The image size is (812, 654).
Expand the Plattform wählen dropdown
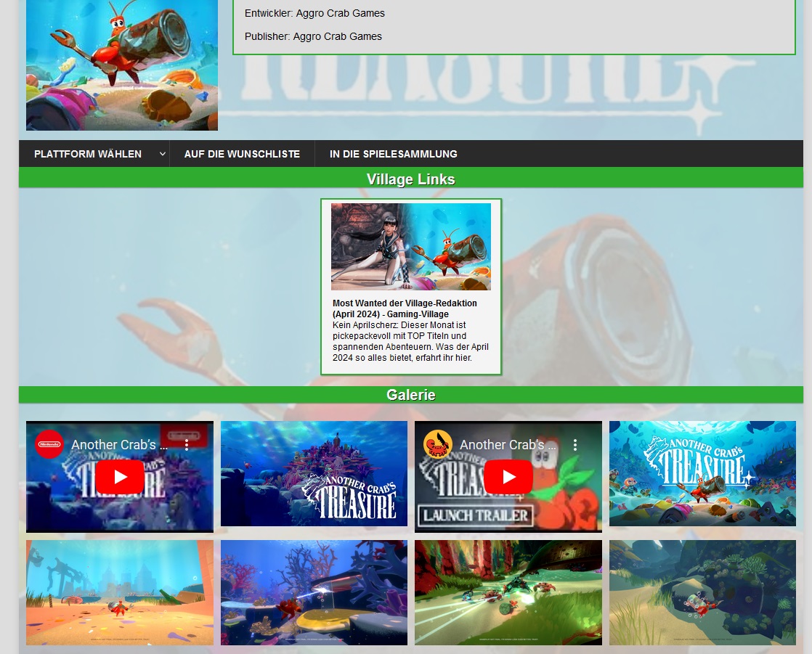tap(88, 154)
